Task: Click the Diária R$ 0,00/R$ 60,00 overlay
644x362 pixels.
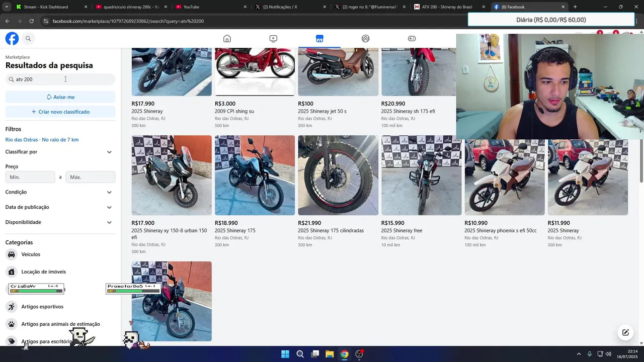Action: click(x=551, y=20)
